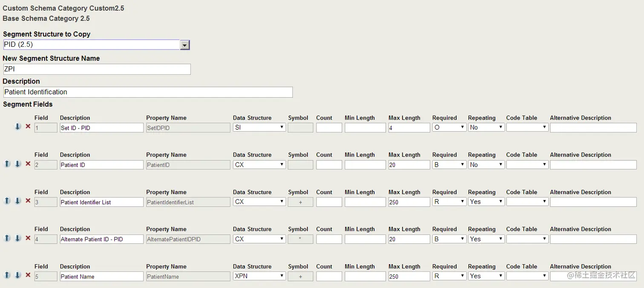Click the PatientIdentifierList property name field

point(188,202)
